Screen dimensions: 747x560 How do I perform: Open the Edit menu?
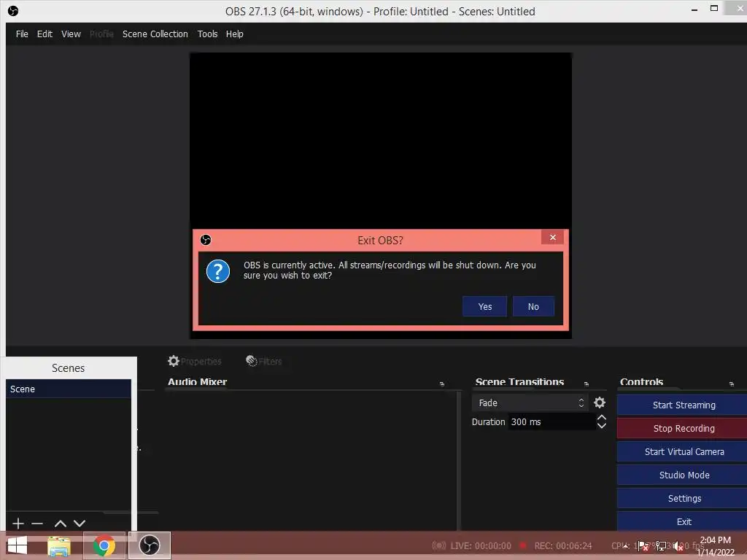tap(44, 34)
